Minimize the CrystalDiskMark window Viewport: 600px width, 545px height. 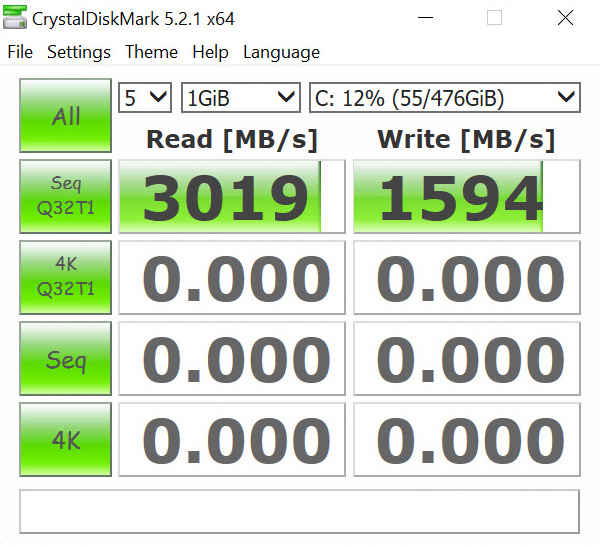(425, 18)
